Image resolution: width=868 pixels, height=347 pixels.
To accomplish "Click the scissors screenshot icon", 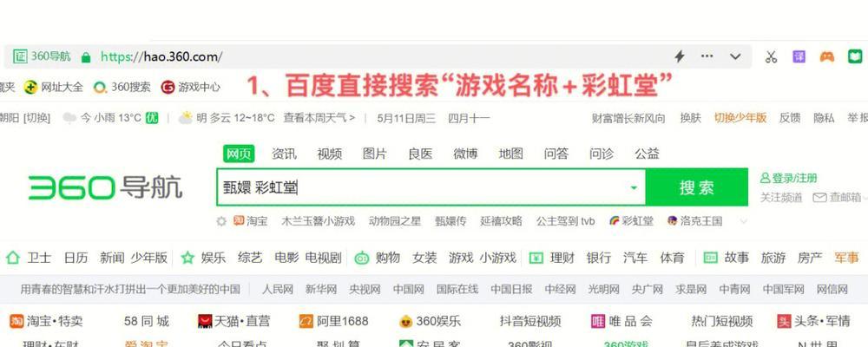I will [x=771, y=56].
